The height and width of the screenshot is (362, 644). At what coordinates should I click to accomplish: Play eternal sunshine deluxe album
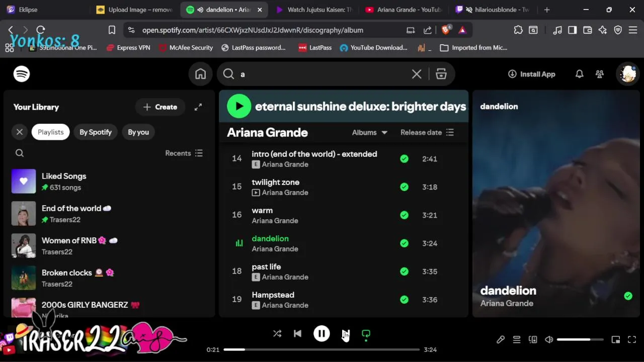tap(239, 106)
